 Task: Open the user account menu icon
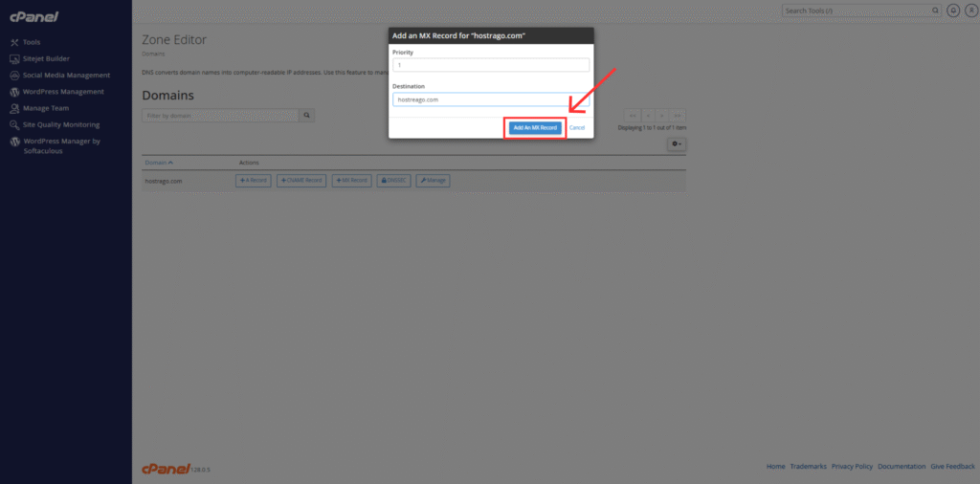click(x=970, y=11)
